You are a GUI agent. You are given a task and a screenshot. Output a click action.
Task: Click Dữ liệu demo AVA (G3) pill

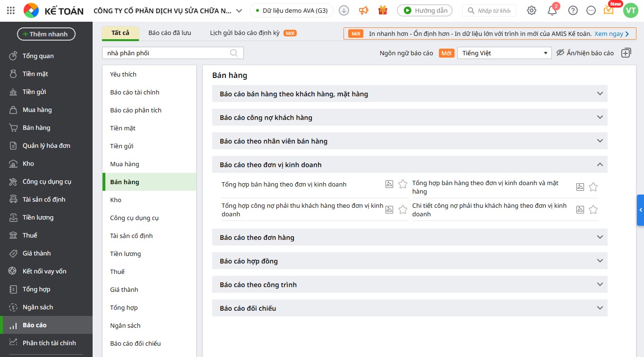(x=292, y=10)
